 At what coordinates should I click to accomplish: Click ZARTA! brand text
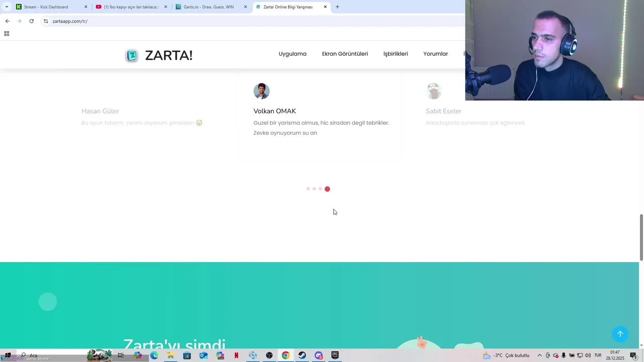[x=169, y=55]
